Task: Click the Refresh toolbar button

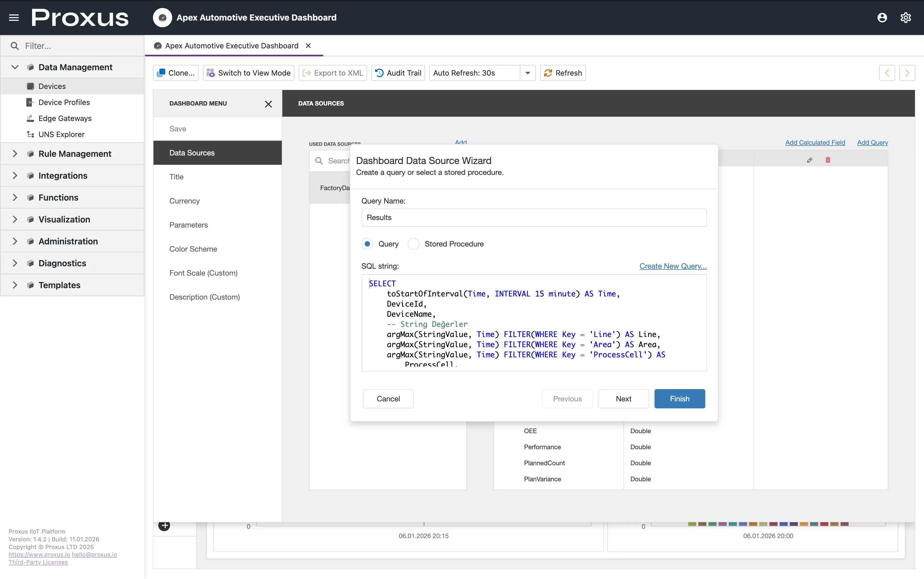Action: point(563,73)
